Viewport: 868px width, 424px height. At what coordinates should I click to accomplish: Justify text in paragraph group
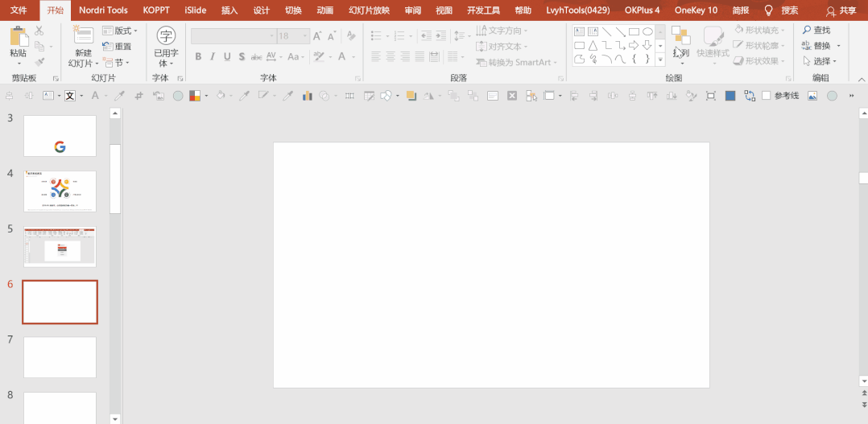click(420, 56)
